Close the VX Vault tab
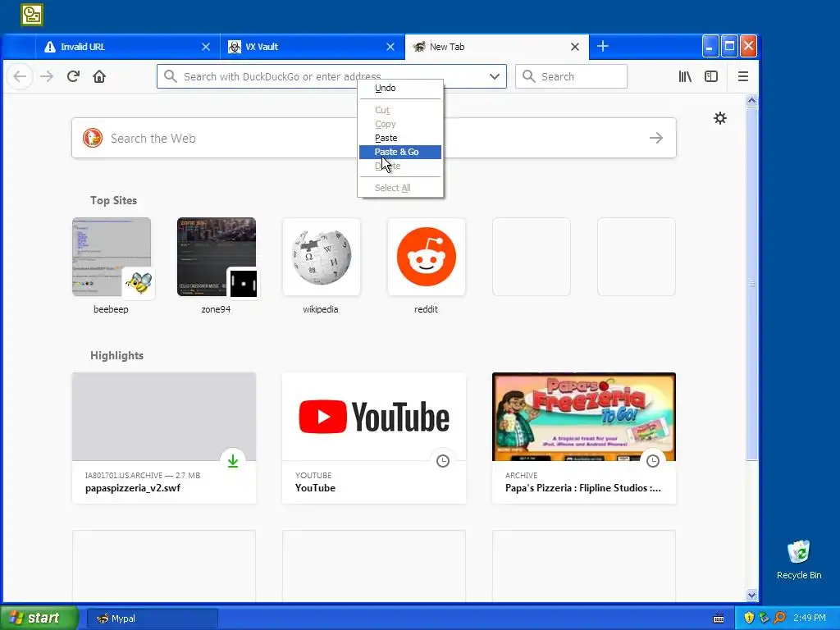The width and height of the screenshot is (840, 630). point(390,47)
